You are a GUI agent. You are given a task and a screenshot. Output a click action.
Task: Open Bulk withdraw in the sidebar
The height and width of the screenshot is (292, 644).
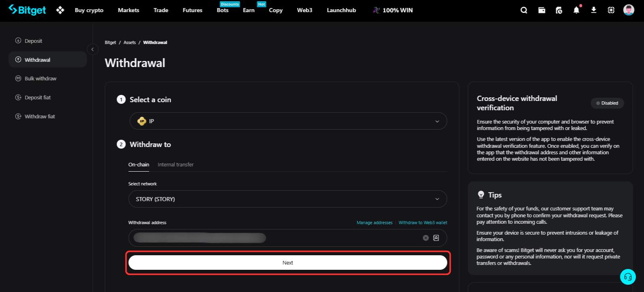(48, 79)
